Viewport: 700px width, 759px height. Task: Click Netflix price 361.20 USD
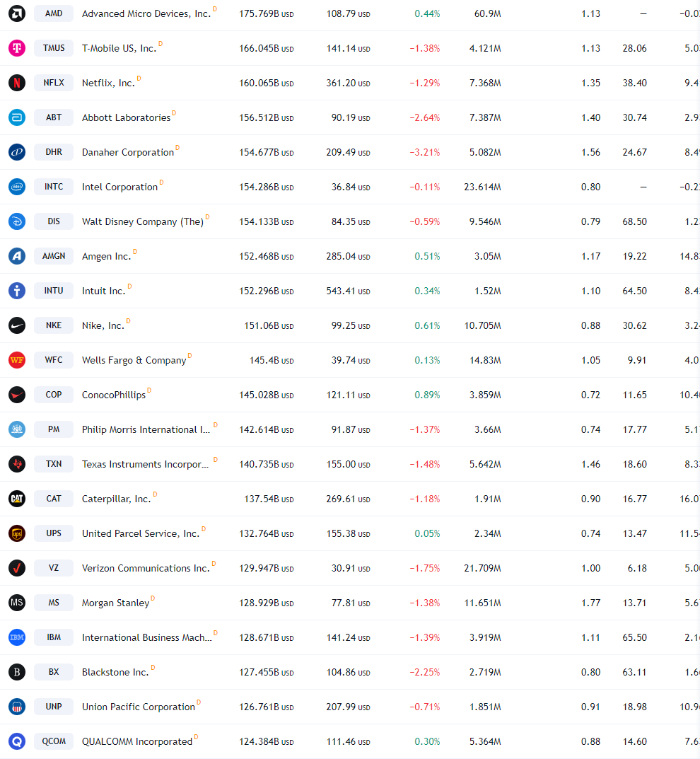349,83
